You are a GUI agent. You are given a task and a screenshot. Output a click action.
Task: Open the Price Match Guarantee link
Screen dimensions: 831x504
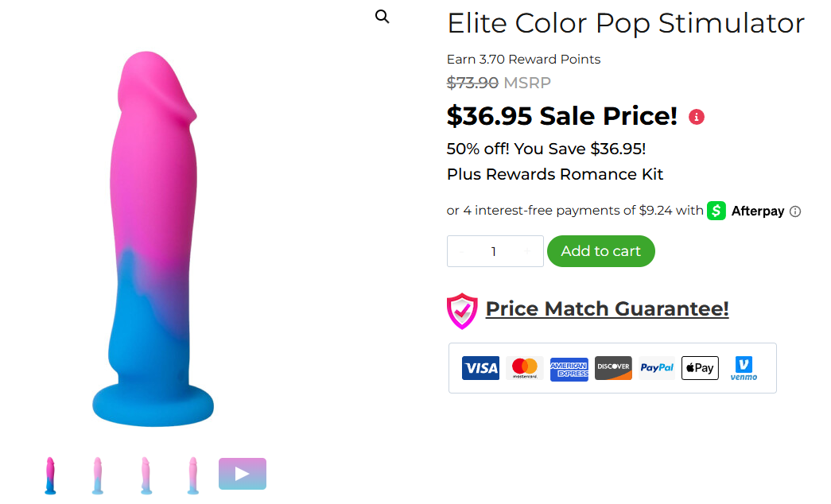click(x=607, y=309)
